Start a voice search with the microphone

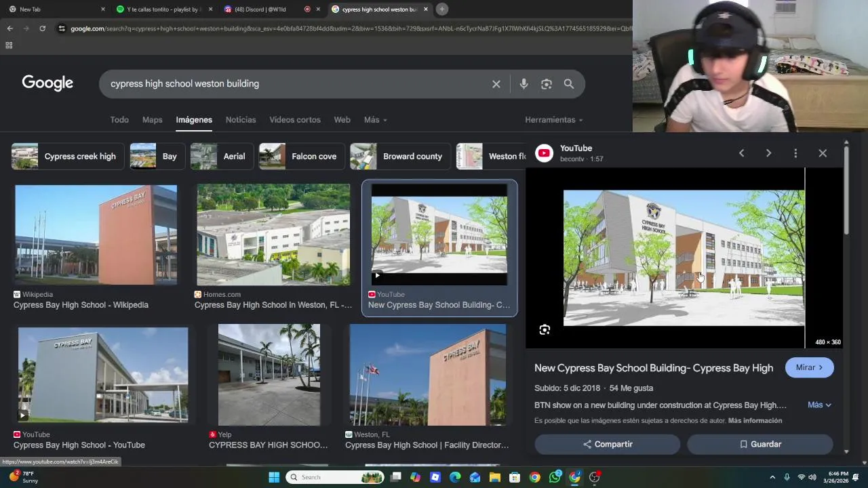(524, 84)
